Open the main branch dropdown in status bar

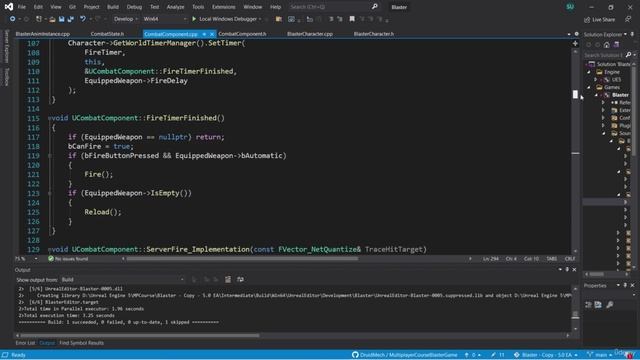(600, 355)
